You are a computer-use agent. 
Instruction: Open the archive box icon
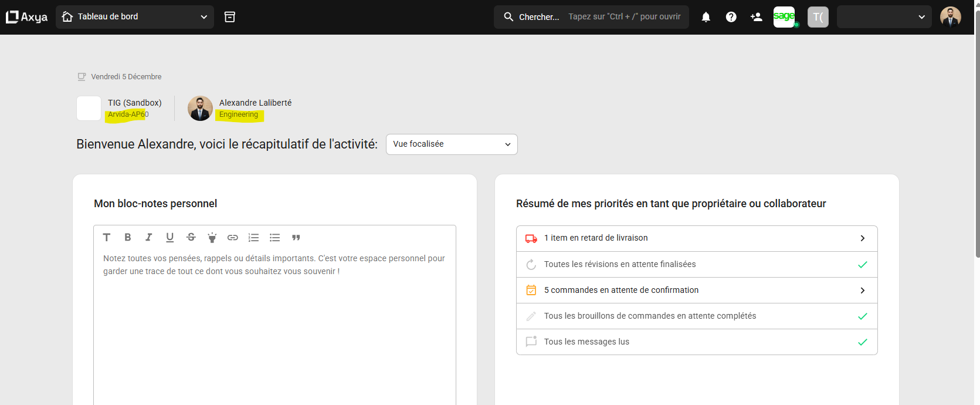pos(230,17)
